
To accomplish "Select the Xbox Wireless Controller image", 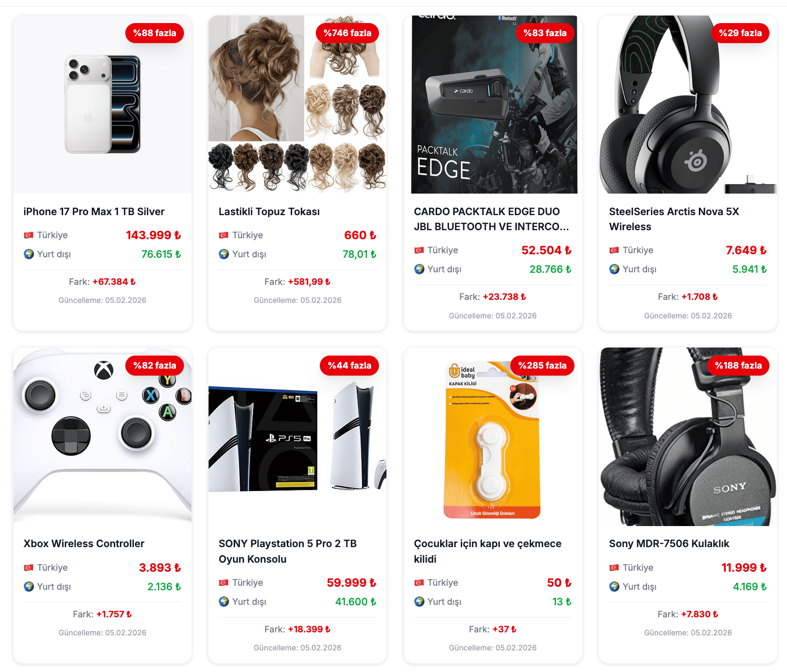I will (102, 437).
